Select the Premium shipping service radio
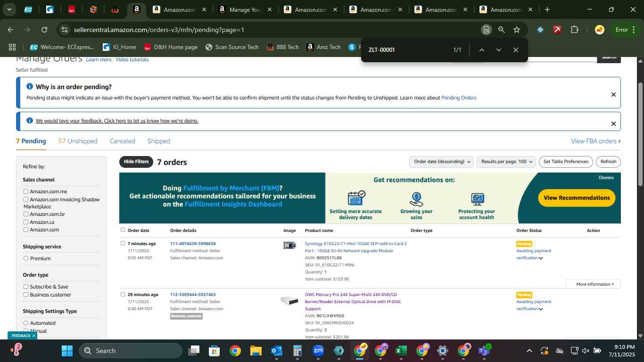The height and width of the screenshot is (362, 644). point(26,258)
